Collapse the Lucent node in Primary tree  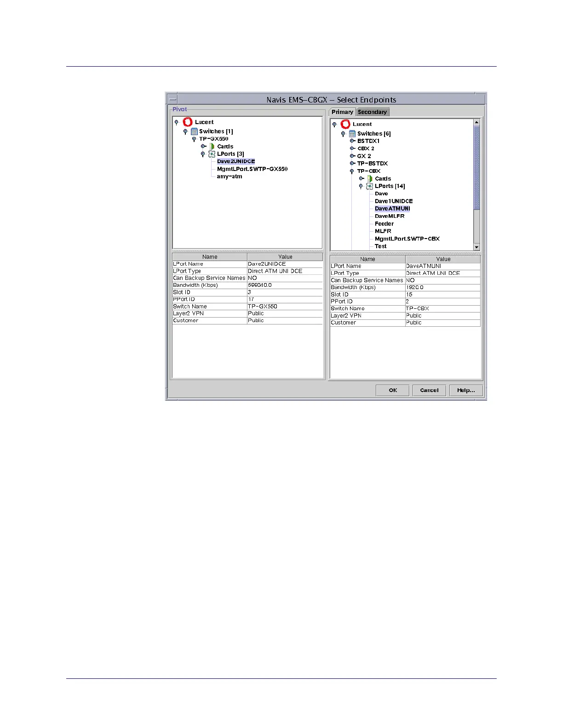pos(334,125)
